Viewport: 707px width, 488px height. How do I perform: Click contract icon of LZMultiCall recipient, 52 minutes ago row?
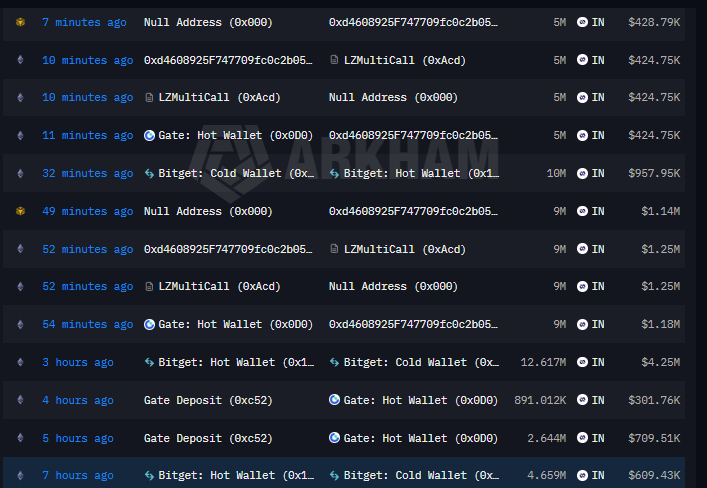(x=334, y=249)
